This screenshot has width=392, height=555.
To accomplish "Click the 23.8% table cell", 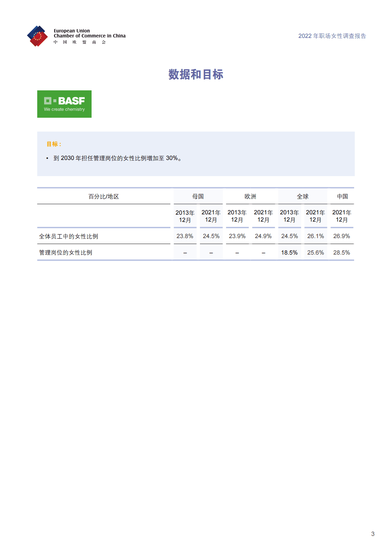I will click(185, 236).
